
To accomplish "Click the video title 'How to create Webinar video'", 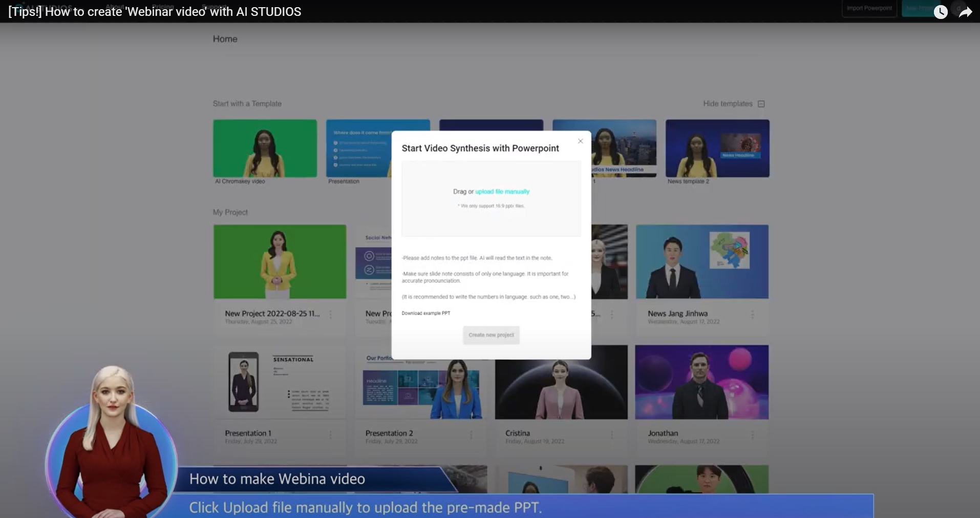I will (155, 12).
